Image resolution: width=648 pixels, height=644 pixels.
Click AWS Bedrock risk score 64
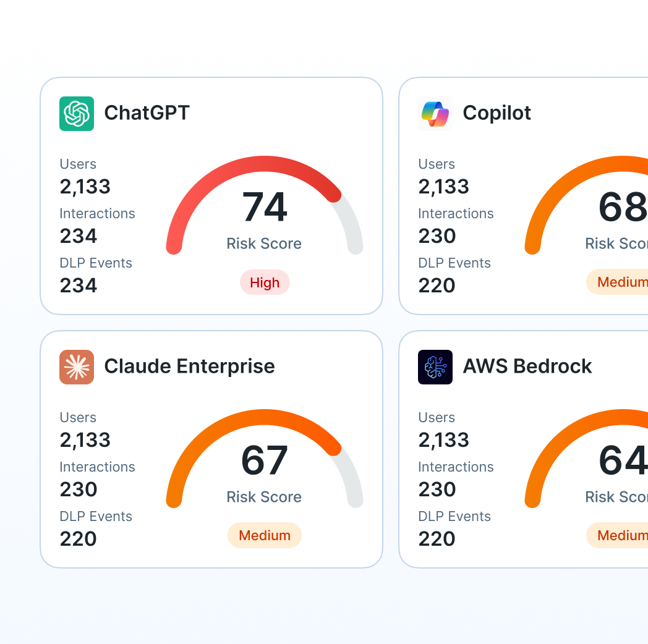coord(623,460)
